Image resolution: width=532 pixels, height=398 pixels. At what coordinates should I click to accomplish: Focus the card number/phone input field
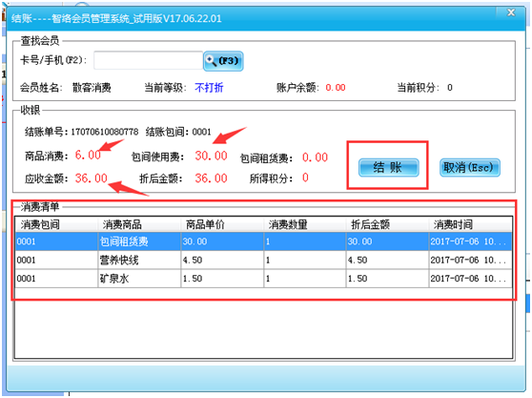coord(149,60)
